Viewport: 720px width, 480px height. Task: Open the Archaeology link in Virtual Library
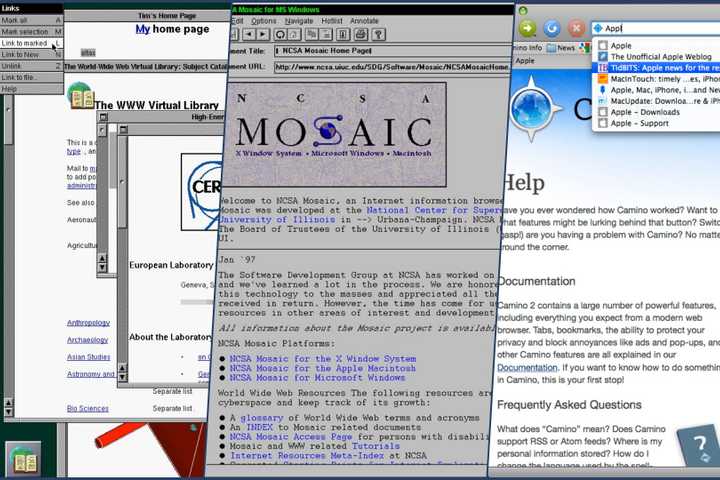click(x=88, y=340)
